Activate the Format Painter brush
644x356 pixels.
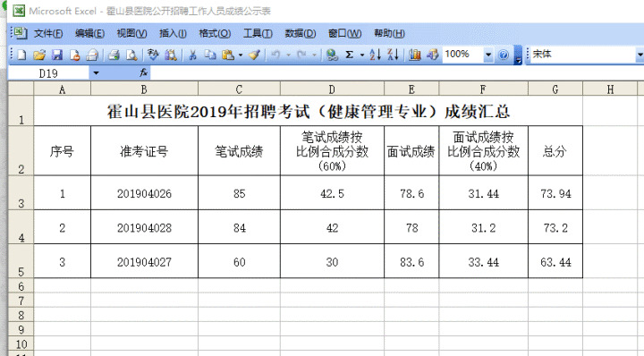tap(254, 55)
